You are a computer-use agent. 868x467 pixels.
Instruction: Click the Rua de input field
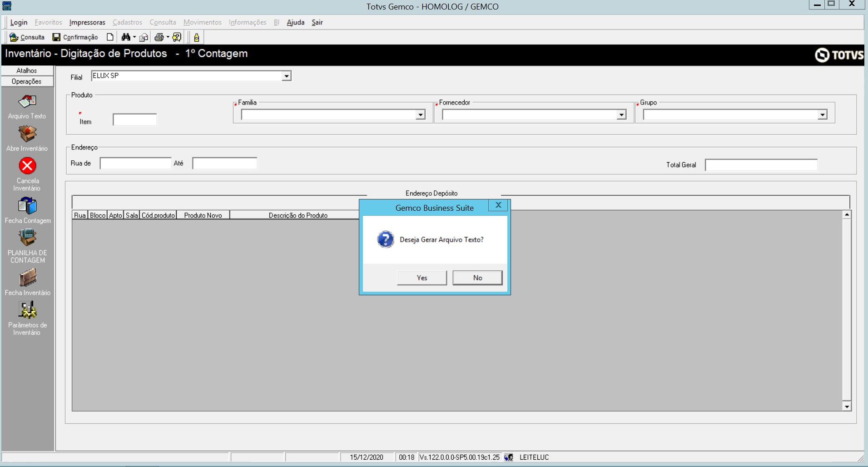pyautogui.click(x=135, y=164)
